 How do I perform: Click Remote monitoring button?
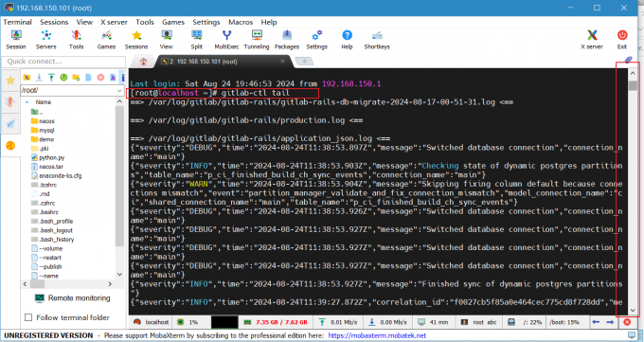73,298
